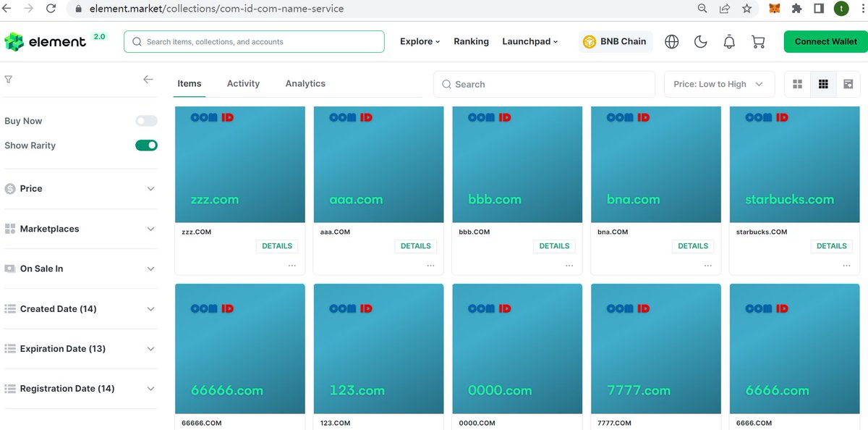The image size is (868, 430).
Task: Expand the Price filter
Action: pos(80,188)
